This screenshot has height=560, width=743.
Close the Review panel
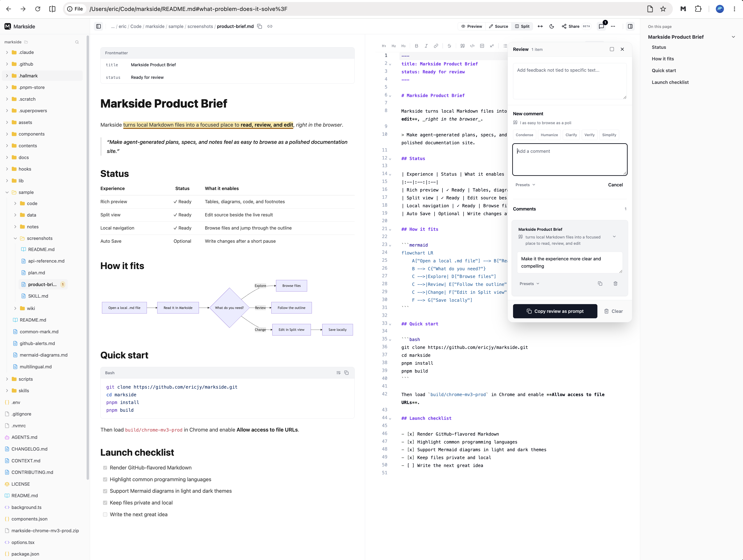[x=622, y=49]
